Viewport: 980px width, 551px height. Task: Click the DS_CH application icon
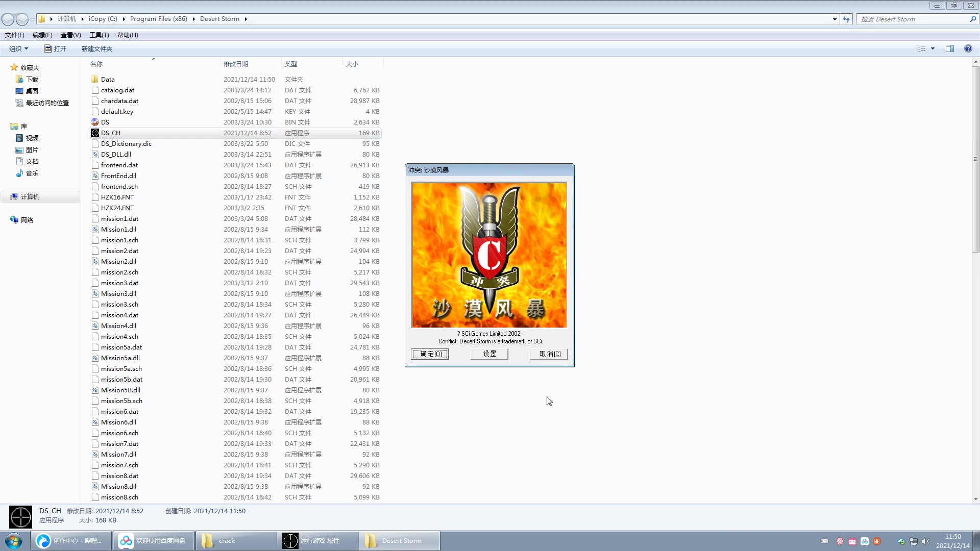[94, 133]
